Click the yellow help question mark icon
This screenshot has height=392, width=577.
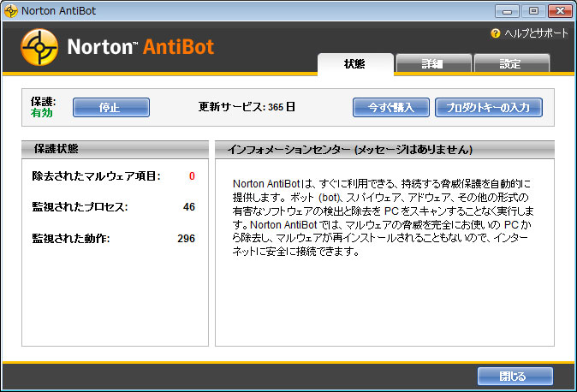496,33
